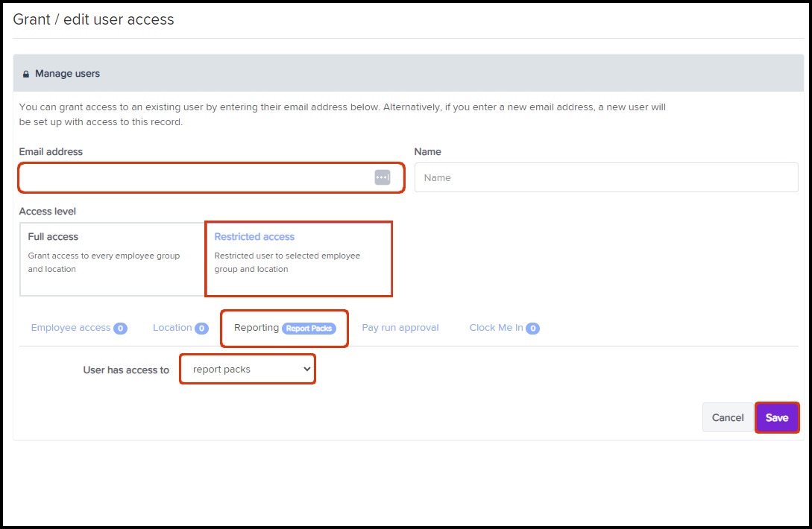The height and width of the screenshot is (529, 812).
Task: Choose the Restricted access level option
Action: (298, 259)
